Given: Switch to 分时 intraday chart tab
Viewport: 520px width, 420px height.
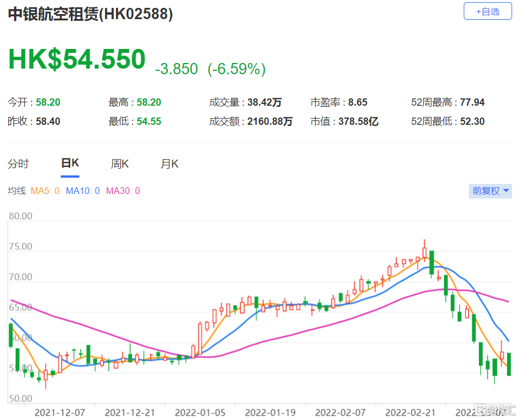Looking at the screenshot, I should coord(18,164).
